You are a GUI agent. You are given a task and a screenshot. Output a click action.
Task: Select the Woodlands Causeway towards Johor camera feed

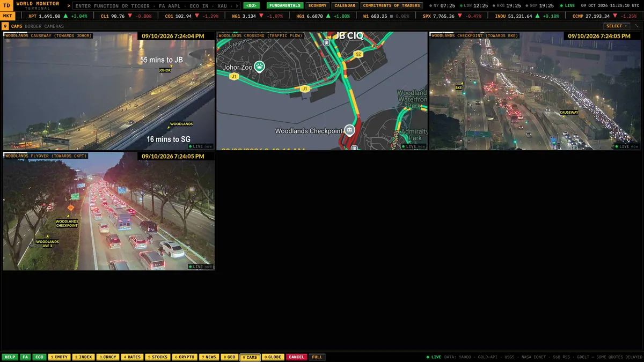[x=109, y=91]
